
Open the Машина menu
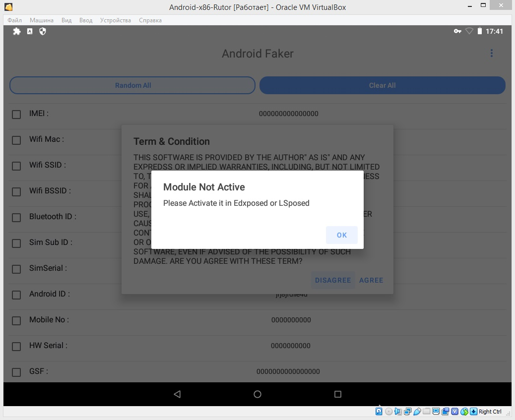point(42,20)
